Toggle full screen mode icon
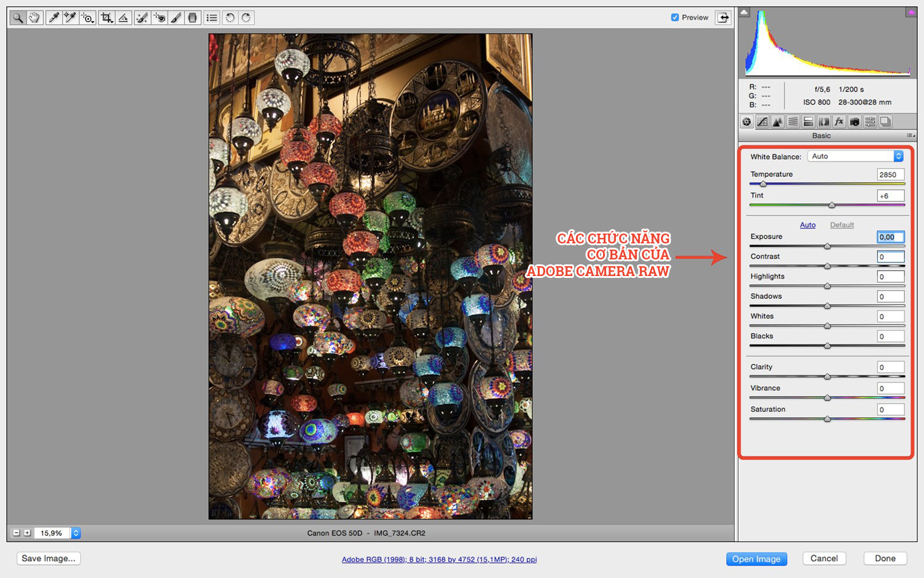 pos(723,17)
